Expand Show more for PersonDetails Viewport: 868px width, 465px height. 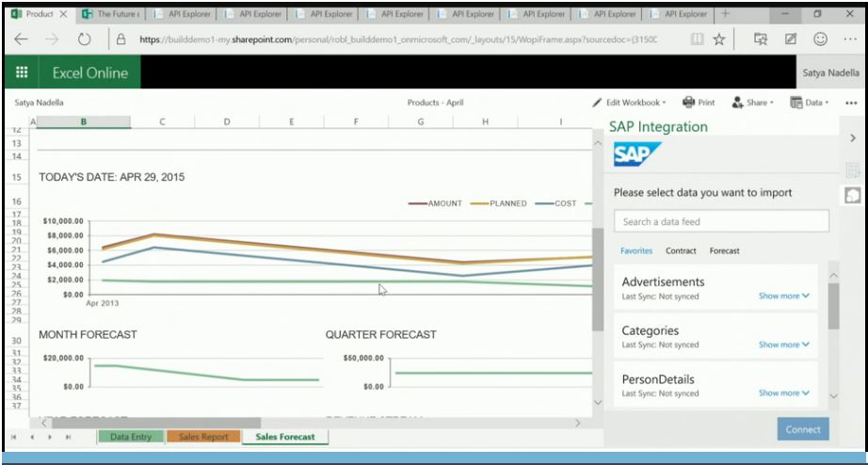784,393
